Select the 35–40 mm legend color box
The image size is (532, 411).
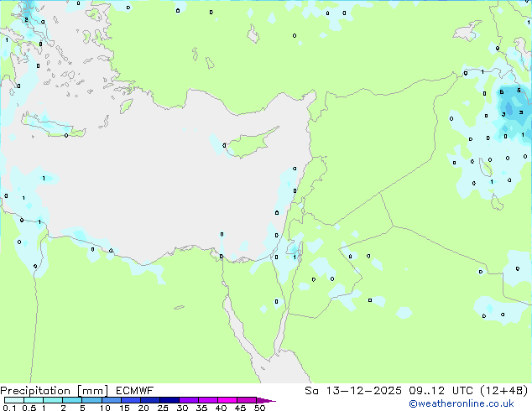[208, 400]
